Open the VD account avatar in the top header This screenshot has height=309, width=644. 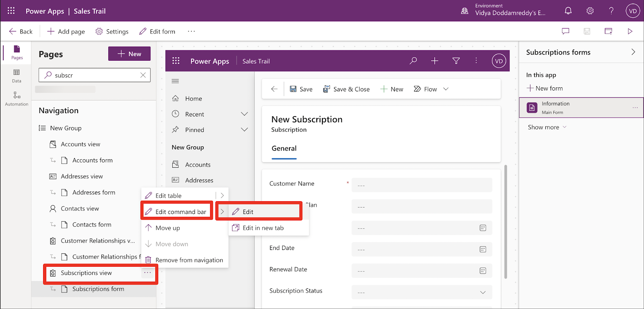pyautogui.click(x=633, y=11)
